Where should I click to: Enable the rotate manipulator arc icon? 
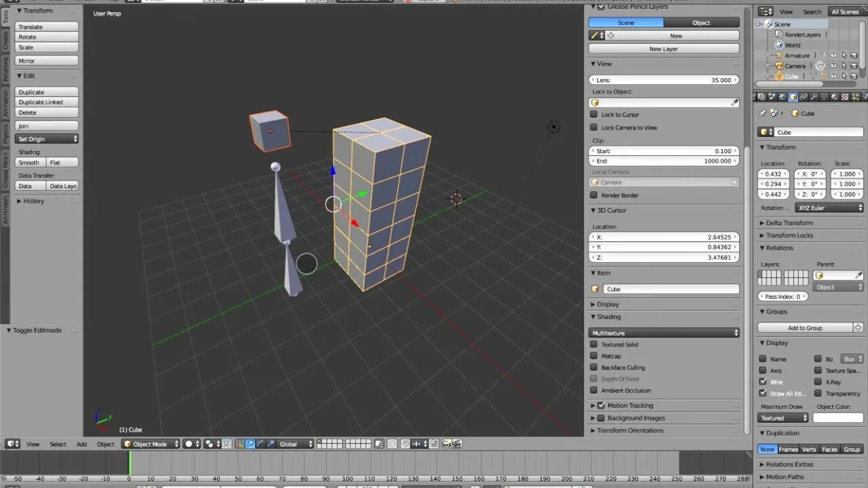[x=260, y=444]
